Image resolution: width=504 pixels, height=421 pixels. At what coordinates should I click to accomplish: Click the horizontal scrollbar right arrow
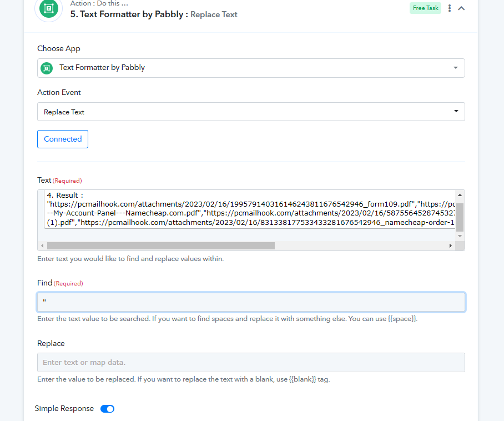451,245
